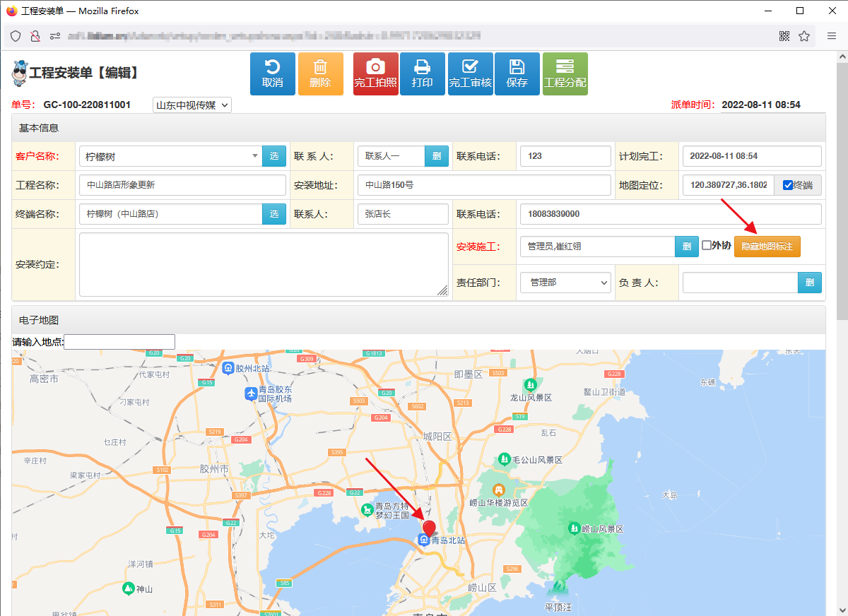Open 山东中视传媒 company dropdown

(192, 105)
